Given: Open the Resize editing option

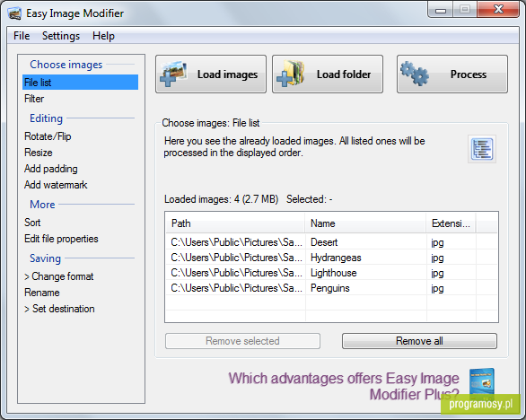Looking at the screenshot, I should point(39,153).
